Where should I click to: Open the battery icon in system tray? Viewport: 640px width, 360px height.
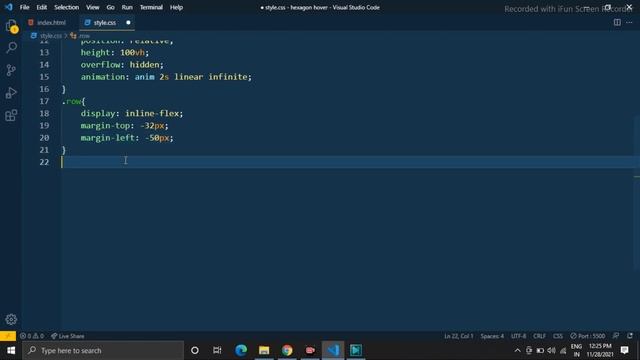(x=540, y=350)
